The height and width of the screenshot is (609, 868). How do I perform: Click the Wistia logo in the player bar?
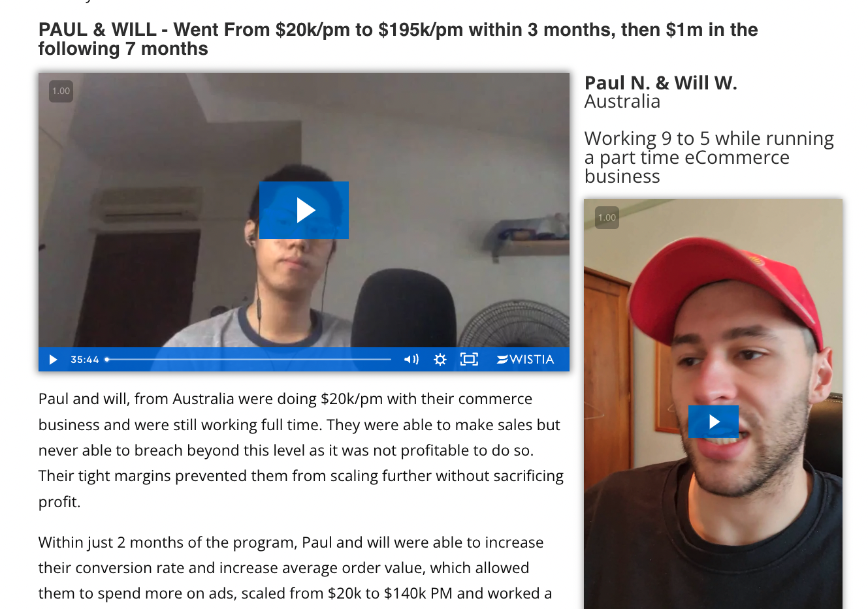pyautogui.click(x=526, y=360)
